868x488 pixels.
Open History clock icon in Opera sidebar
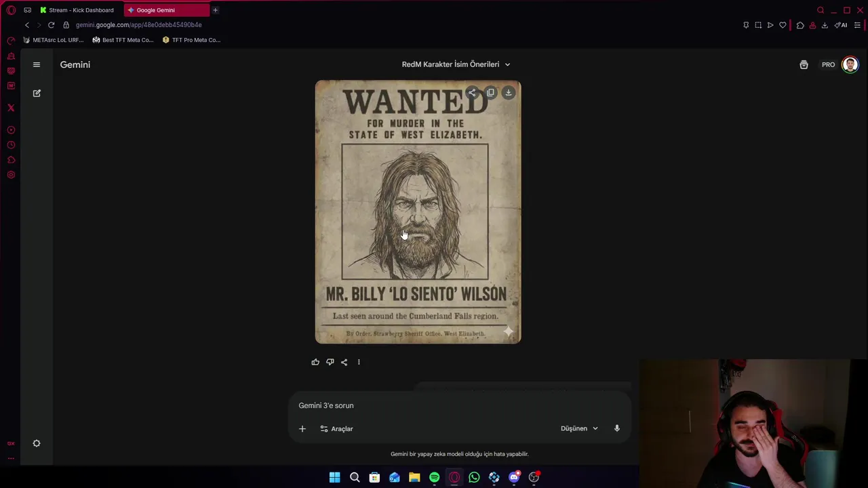11,145
